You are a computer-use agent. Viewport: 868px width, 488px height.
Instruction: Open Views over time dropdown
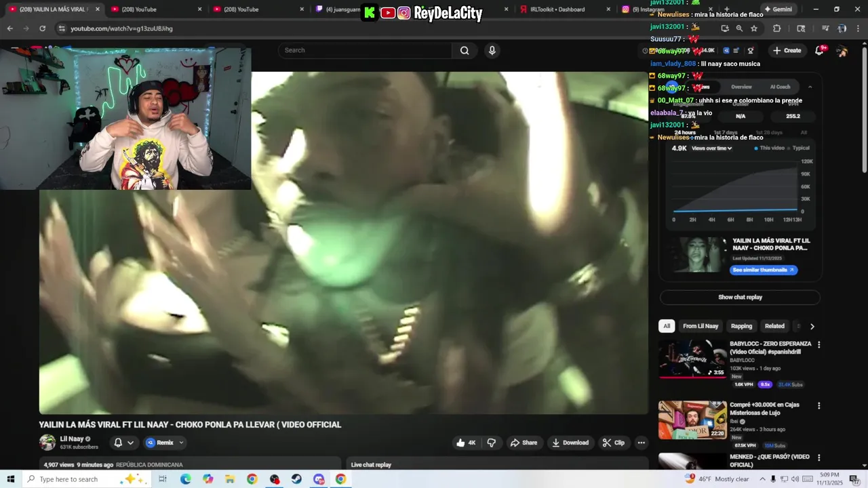711,148
